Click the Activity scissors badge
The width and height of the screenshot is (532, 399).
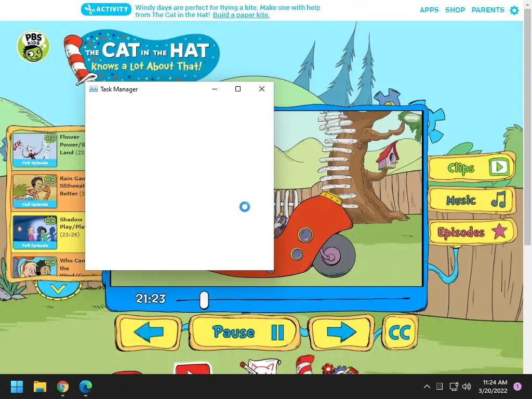tap(106, 9)
